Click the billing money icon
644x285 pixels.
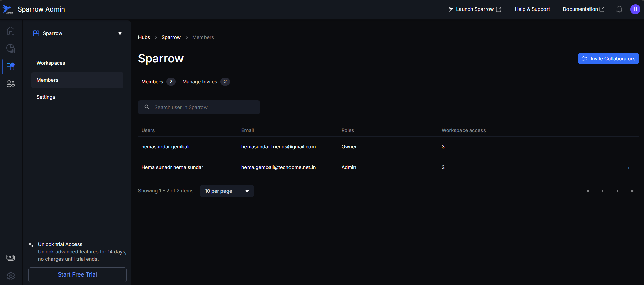(x=10, y=257)
